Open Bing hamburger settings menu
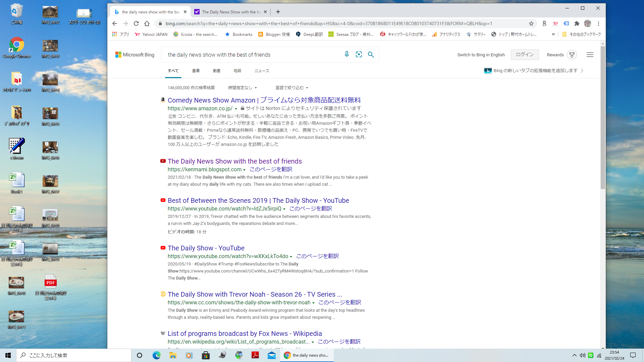 [x=590, y=55]
